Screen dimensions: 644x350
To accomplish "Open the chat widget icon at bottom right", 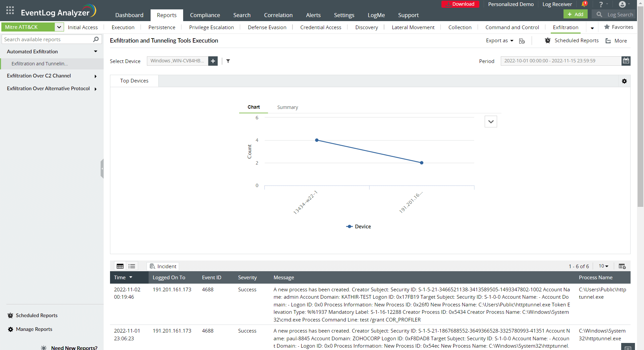I will (x=628, y=347).
